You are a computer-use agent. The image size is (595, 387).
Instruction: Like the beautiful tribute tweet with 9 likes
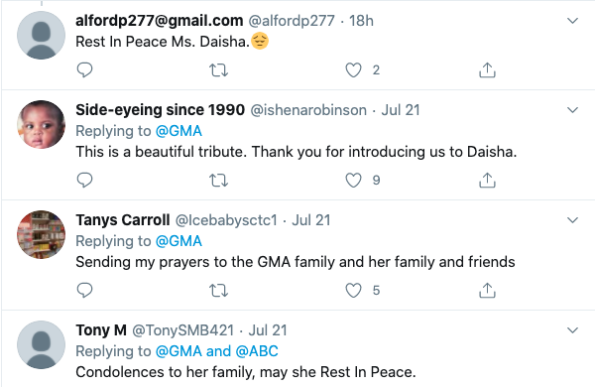[353, 181]
